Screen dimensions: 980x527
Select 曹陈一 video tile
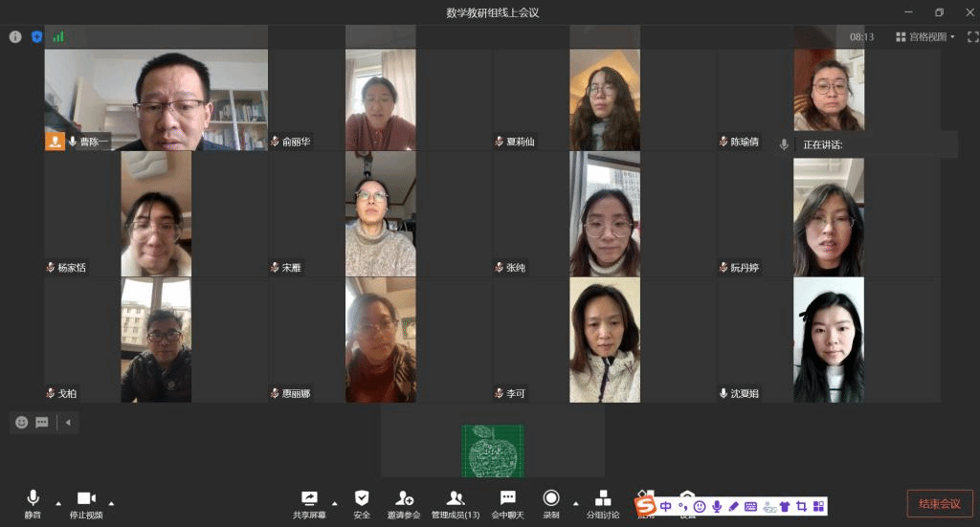156,99
